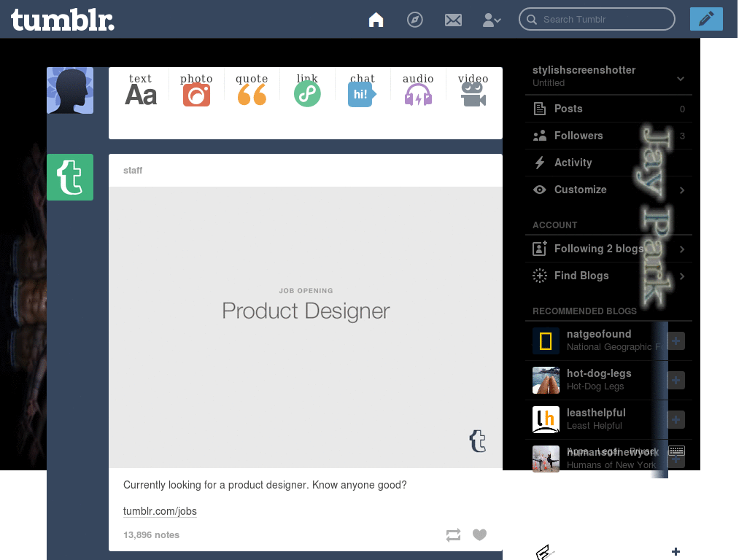Expand Customize with its chevron
Image resolution: width=747 pixels, height=560 pixels.
(682, 190)
